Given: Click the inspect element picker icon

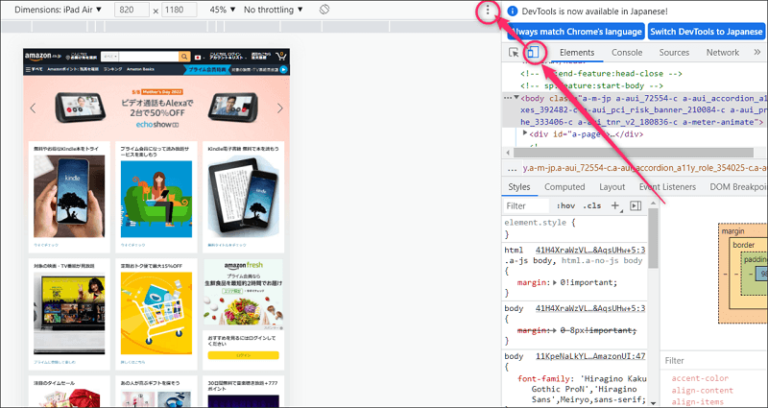Looking at the screenshot, I should coord(514,53).
